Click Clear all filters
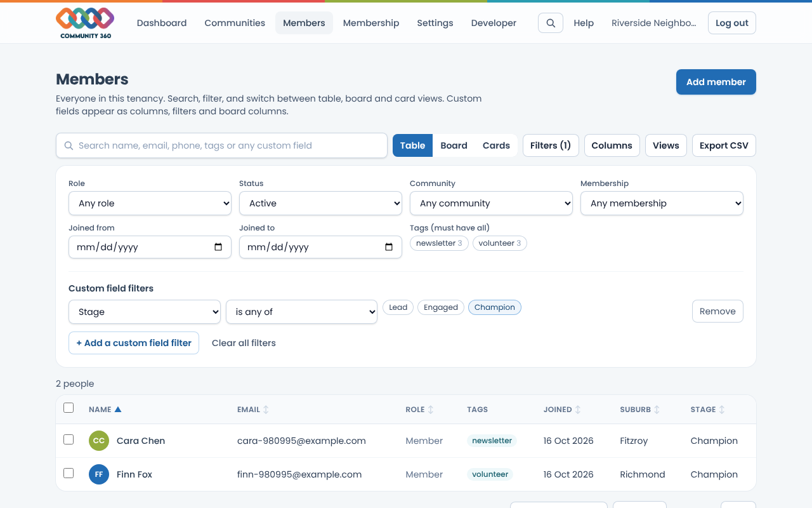The width and height of the screenshot is (812, 508). pos(244,343)
